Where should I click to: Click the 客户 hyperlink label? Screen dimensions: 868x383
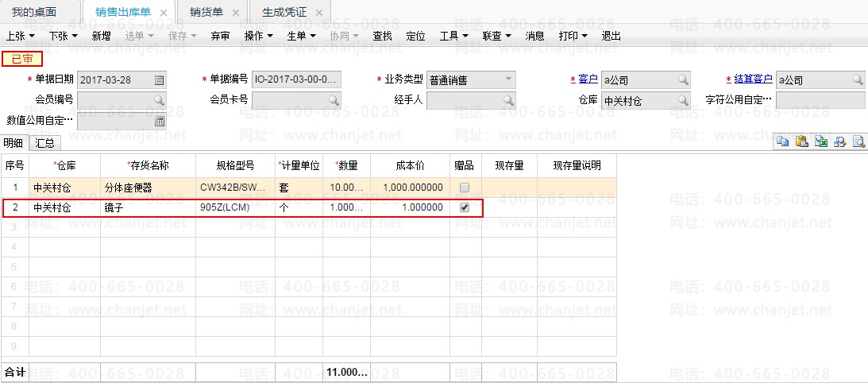588,79
